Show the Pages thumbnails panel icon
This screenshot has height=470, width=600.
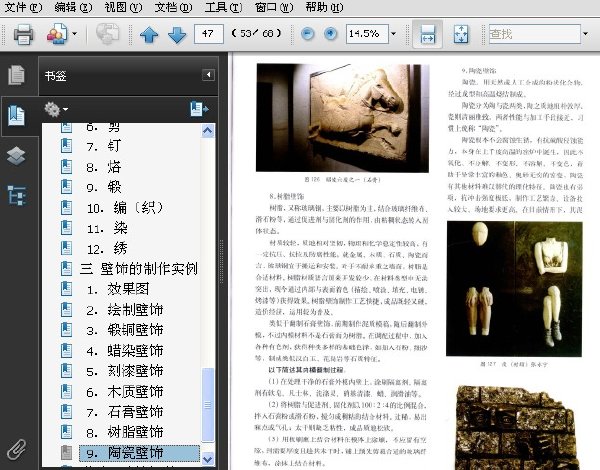point(16,75)
